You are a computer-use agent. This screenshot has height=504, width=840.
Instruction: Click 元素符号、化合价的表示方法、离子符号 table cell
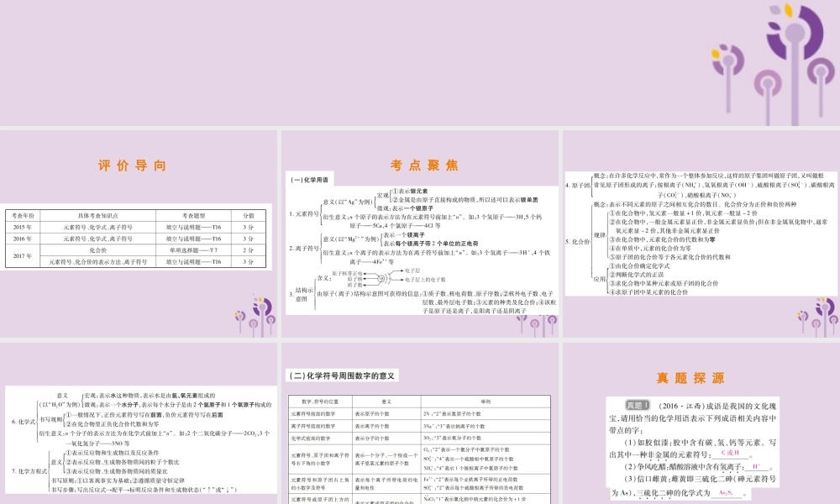pyautogui.click(x=98, y=262)
